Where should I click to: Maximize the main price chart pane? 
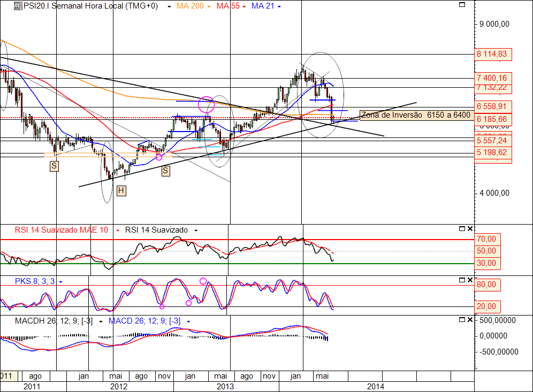462,5
